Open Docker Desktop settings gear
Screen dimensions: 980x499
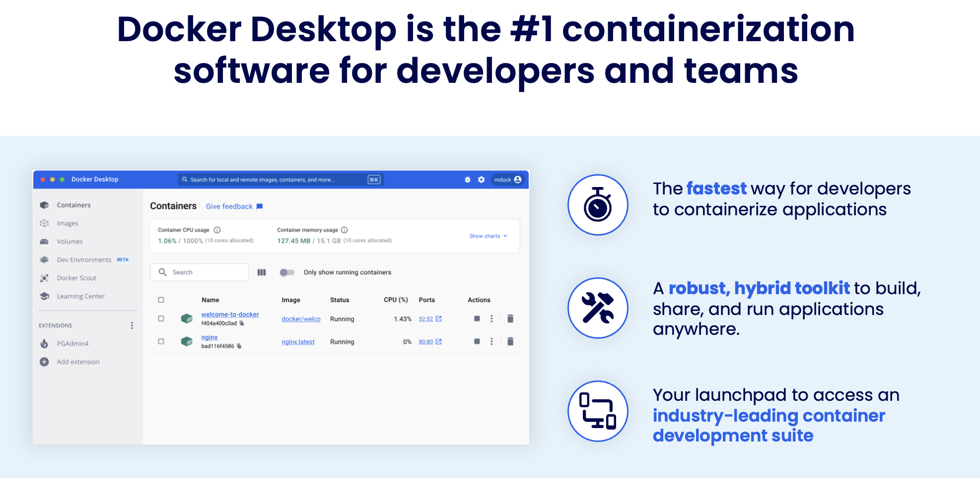click(481, 180)
